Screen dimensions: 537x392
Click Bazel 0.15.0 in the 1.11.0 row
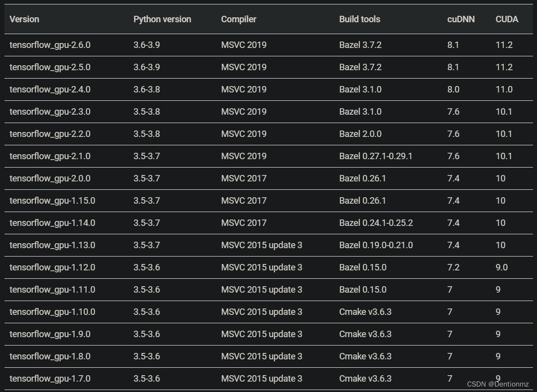[x=363, y=290]
